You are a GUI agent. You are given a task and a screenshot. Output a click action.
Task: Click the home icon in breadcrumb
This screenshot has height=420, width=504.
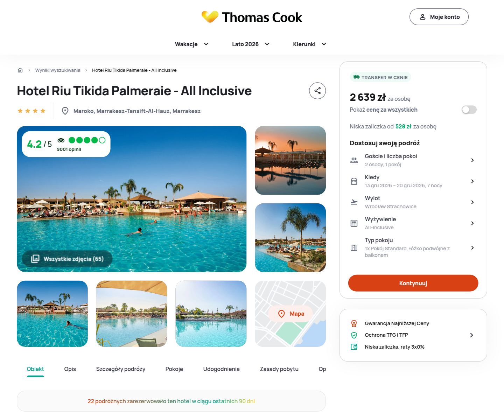20,70
